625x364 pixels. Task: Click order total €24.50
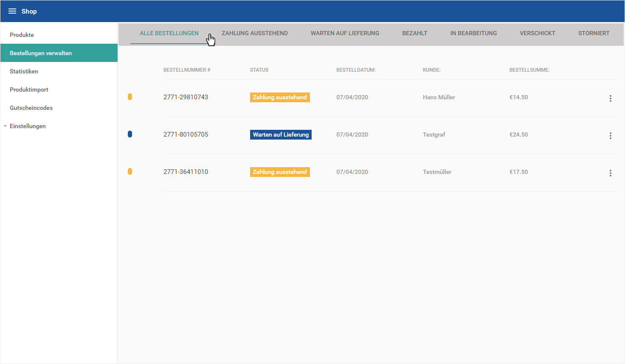pyautogui.click(x=518, y=134)
